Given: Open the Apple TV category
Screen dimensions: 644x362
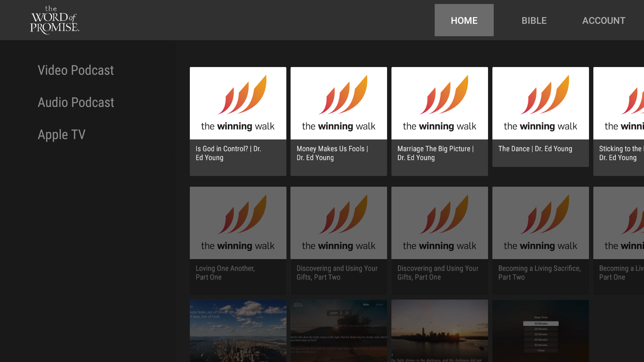Looking at the screenshot, I should [x=61, y=134].
